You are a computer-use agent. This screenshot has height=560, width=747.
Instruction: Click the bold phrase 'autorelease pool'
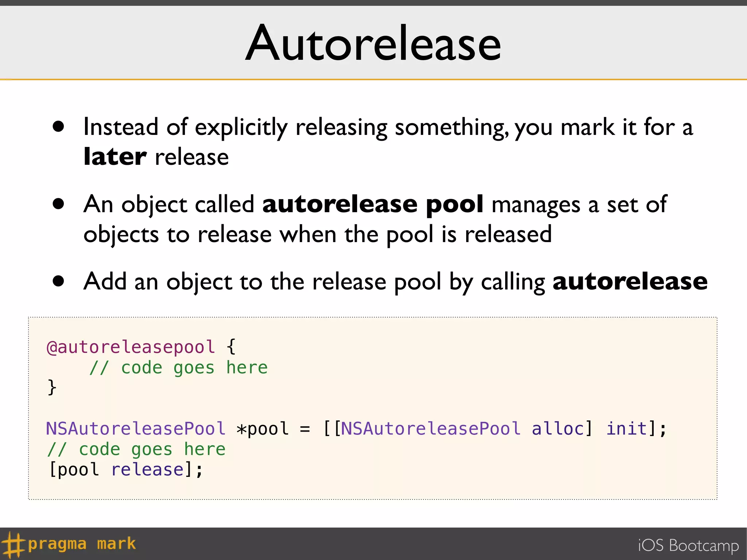coord(373,205)
